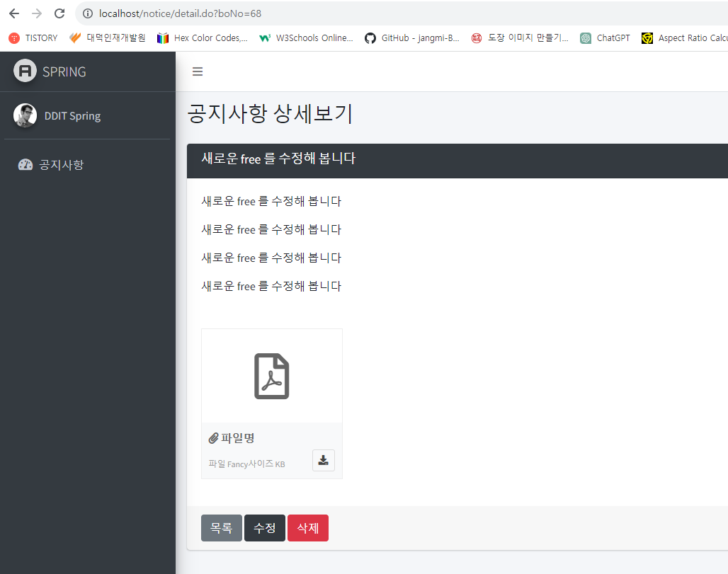View site information icon in the address bar

(x=88, y=13)
